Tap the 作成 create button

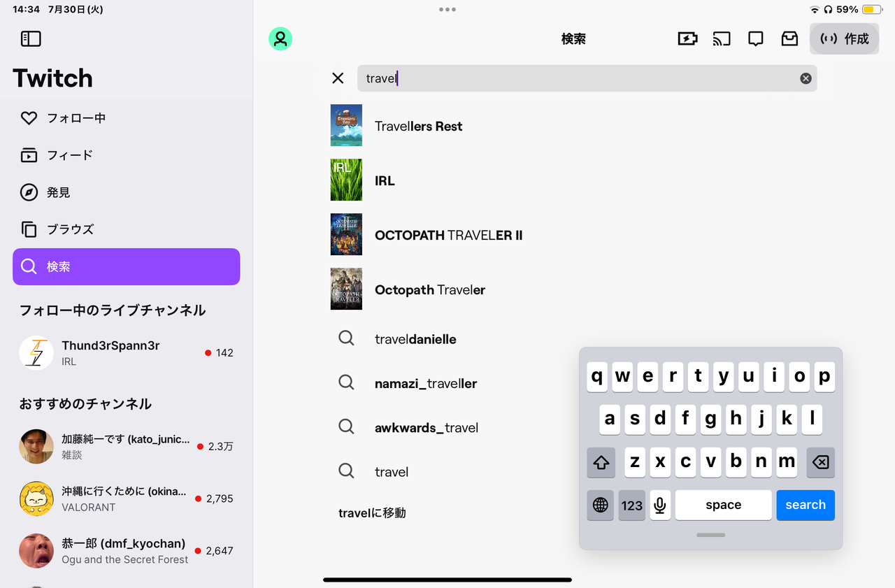tap(844, 39)
